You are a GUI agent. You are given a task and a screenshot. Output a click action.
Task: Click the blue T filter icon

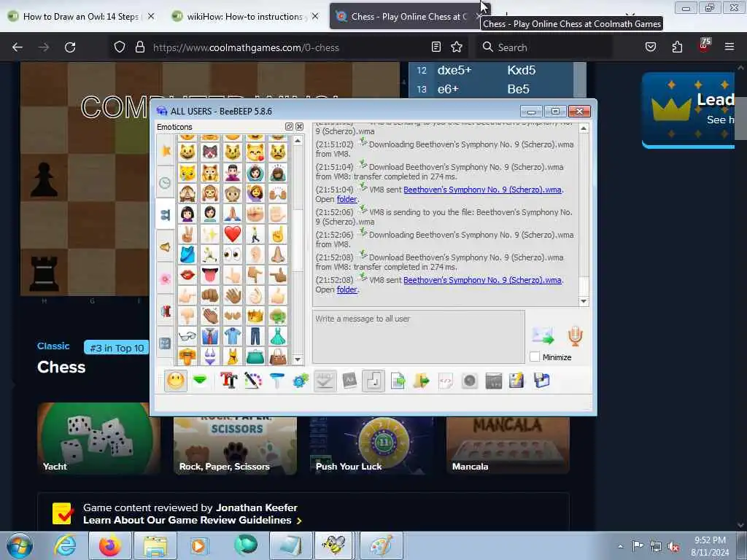(276, 381)
